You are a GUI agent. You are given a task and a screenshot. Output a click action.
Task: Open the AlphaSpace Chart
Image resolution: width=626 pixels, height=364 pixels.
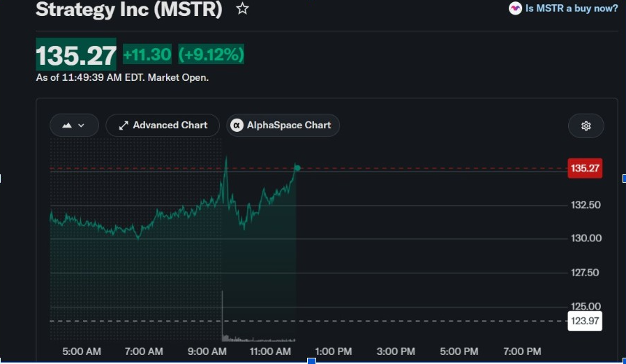[283, 126]
